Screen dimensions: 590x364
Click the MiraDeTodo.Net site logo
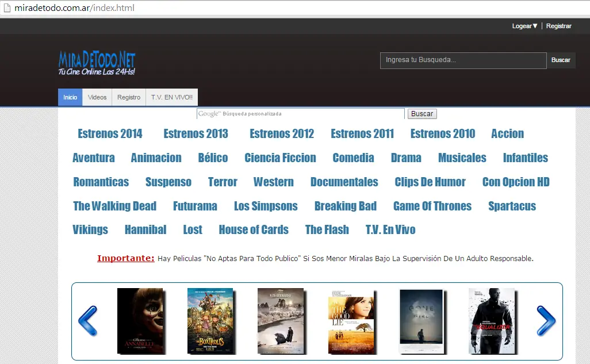(x=97, y=63)
